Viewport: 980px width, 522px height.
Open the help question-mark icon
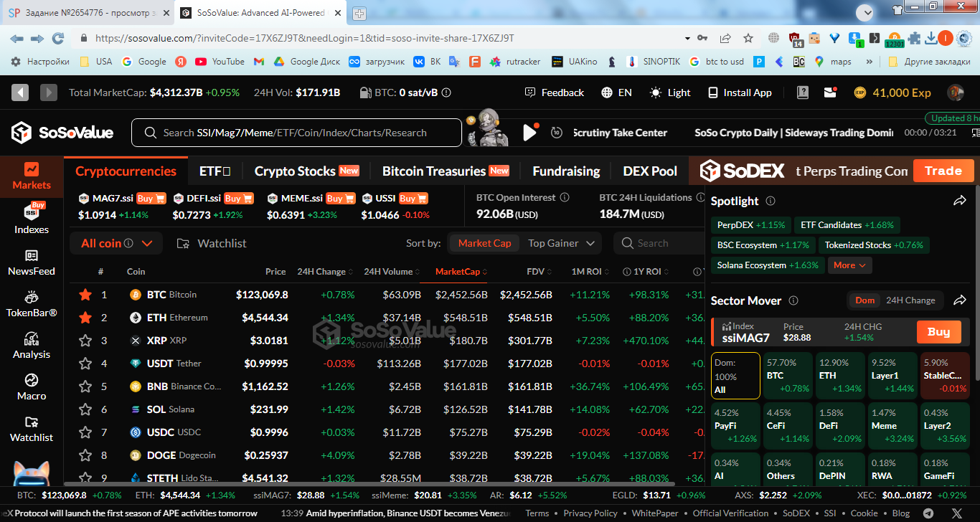804,92
